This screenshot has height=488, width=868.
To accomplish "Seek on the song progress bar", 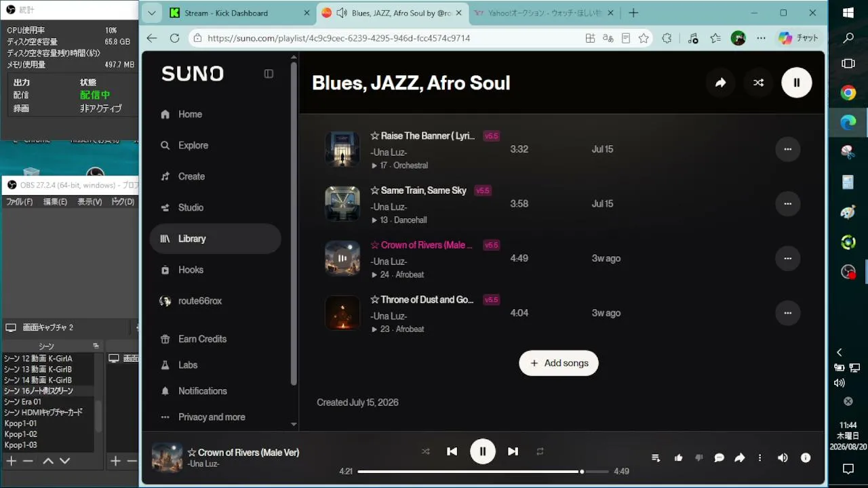I will [483, 472].
